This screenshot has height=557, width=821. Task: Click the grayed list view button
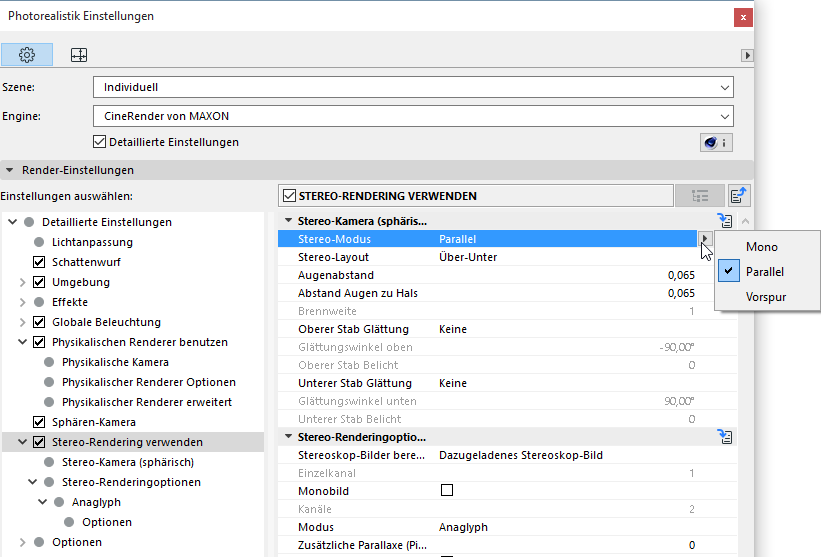[x=700, y=196]
